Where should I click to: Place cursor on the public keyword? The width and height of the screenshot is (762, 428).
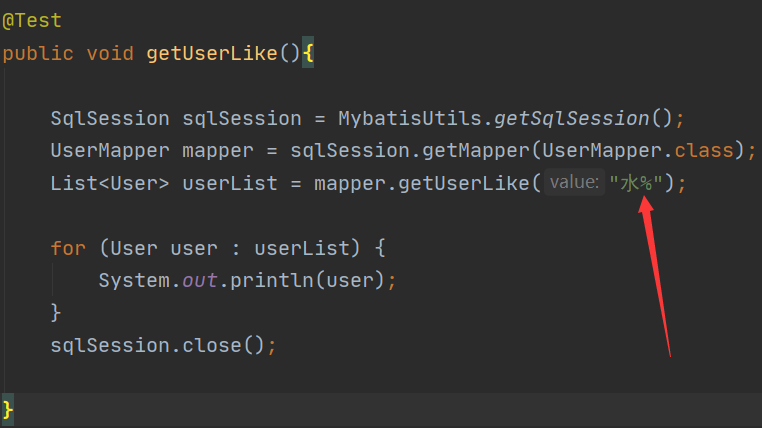[x=37, y=53]
